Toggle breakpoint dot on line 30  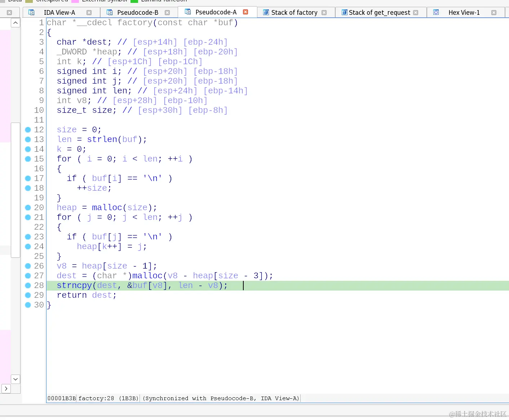tap(28, 305)
